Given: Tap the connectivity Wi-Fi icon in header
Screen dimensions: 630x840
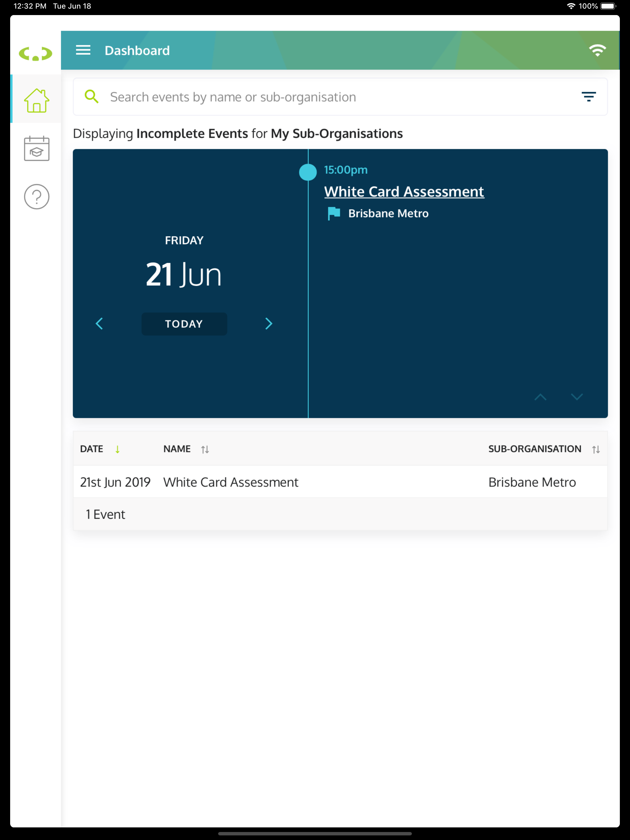Looking at the screenshot, I should click(597, 50).
